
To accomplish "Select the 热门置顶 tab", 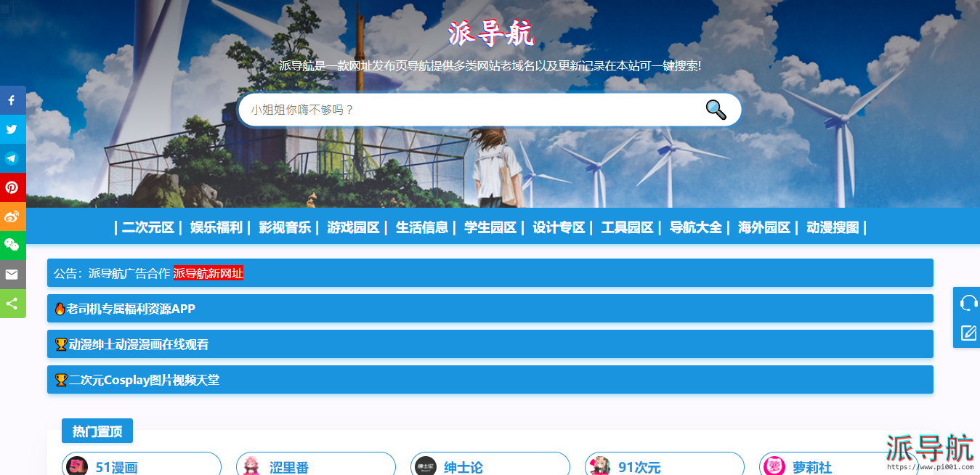I will point(97,431).
